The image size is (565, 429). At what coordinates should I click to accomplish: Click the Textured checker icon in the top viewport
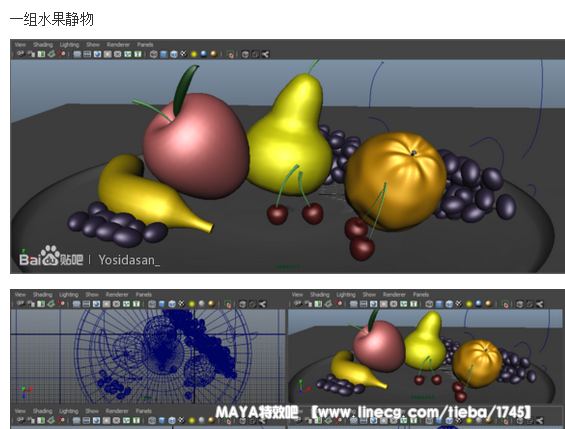[184, 54]
